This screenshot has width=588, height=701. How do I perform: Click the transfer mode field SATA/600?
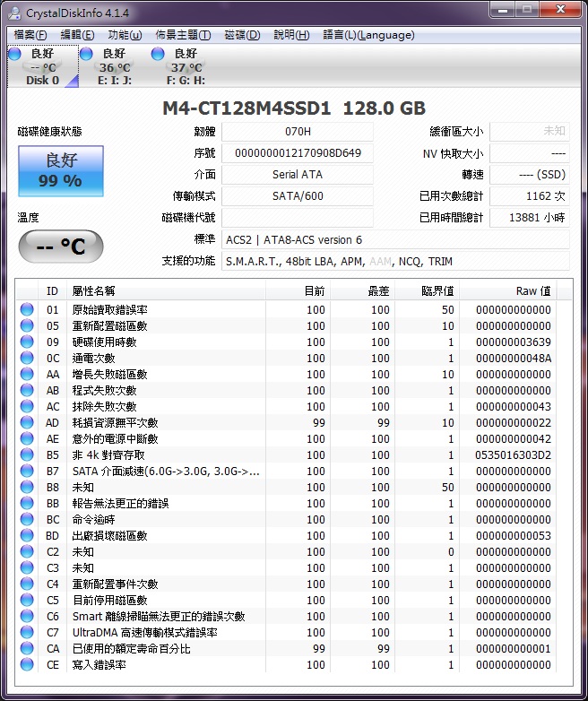(298, 195)
